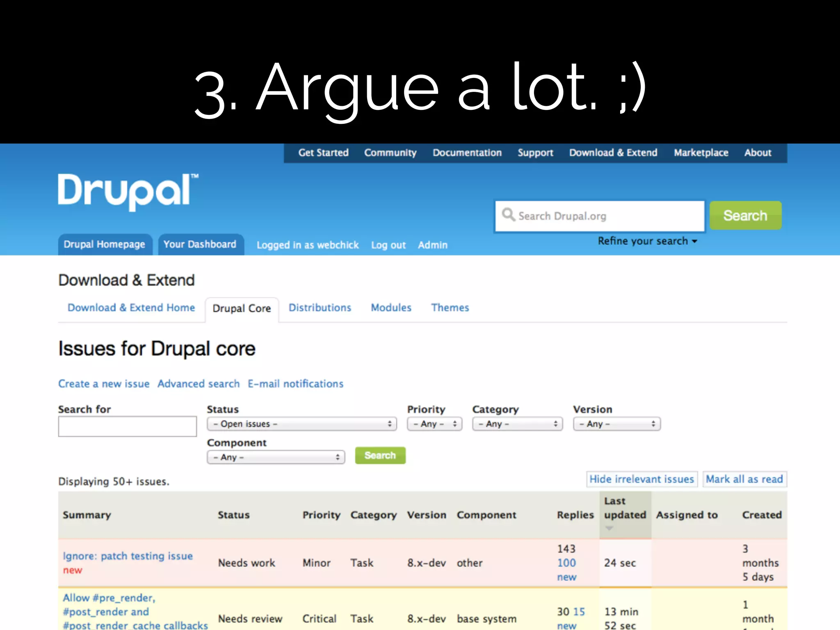Open Ignore: patch testing issue
The height and width of the screenshot is (630, 840).
click(x=128, y=556)
